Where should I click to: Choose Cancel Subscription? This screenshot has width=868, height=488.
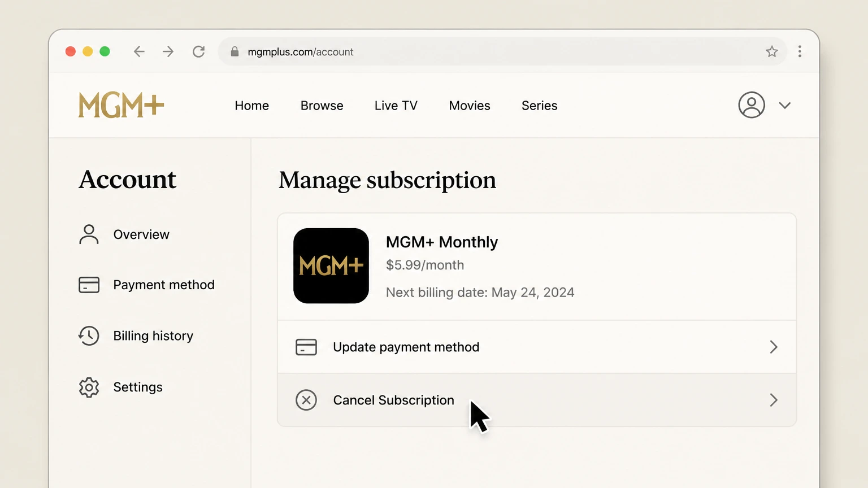point(537,400)
